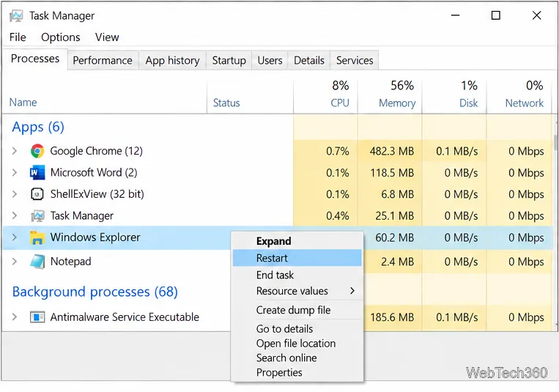Viewport: 559px width, 392px height.
Task: Click Chrome's 0.7% CPU value
Action: point(337,151)
